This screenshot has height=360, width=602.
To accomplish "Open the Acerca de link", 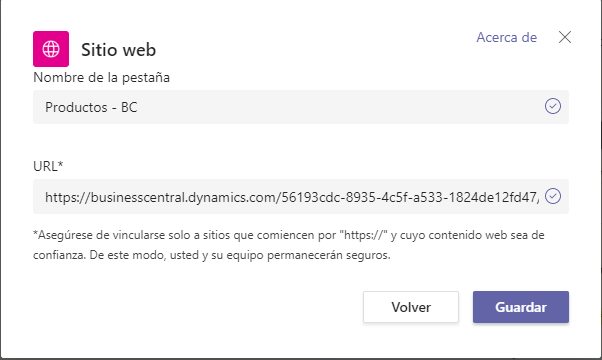I will [506, 37].
